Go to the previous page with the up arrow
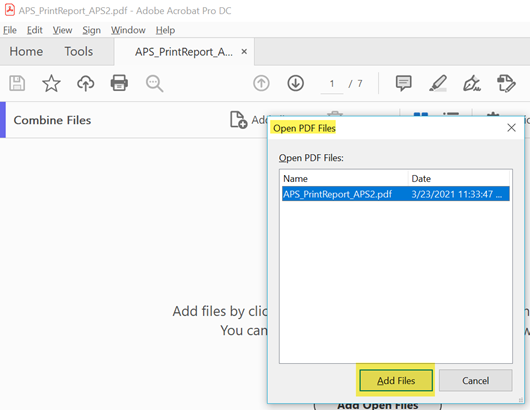Viewport: 530px width, 410px height. [x=261, y=83]
